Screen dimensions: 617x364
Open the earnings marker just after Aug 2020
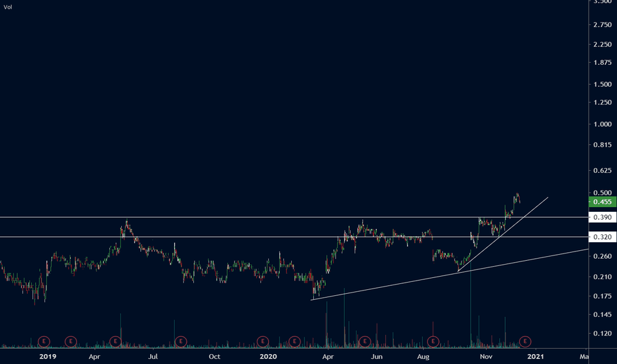pyautogui.click(x=433, y=341)
